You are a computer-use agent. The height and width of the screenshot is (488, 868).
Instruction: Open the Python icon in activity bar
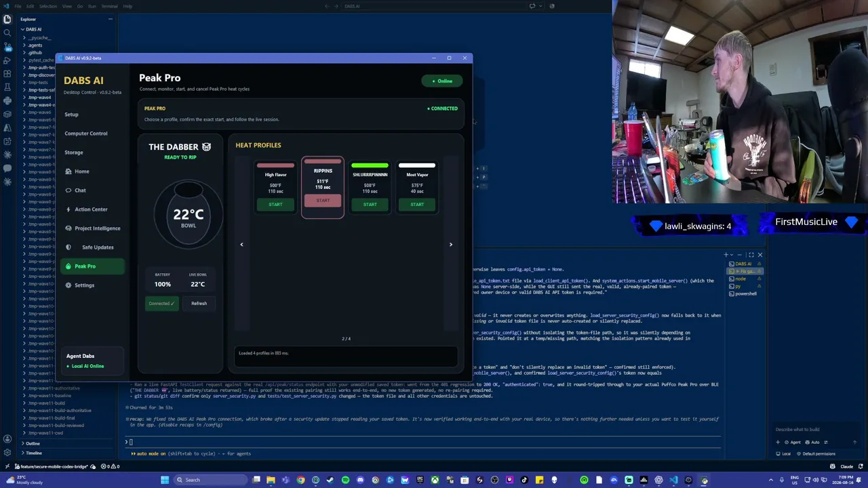pyautogui.click(x=7, y=100)
